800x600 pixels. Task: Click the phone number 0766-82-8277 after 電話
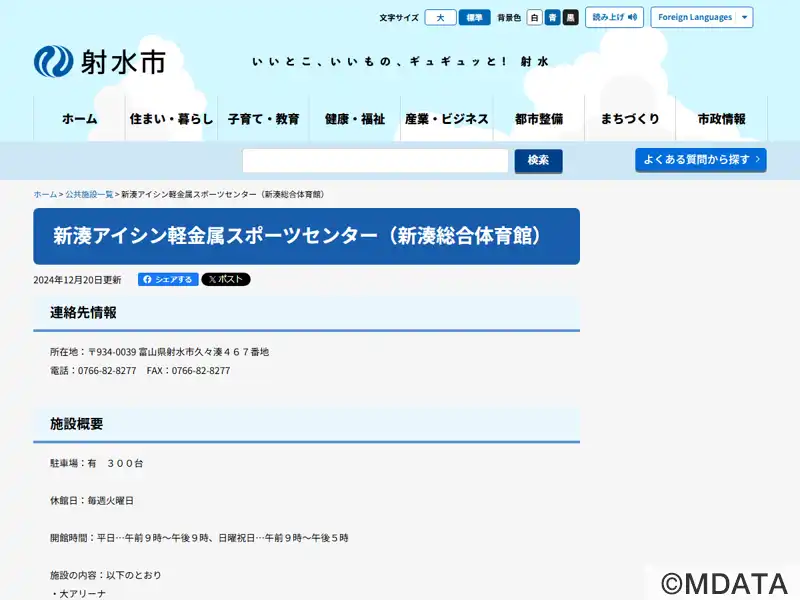107,370
